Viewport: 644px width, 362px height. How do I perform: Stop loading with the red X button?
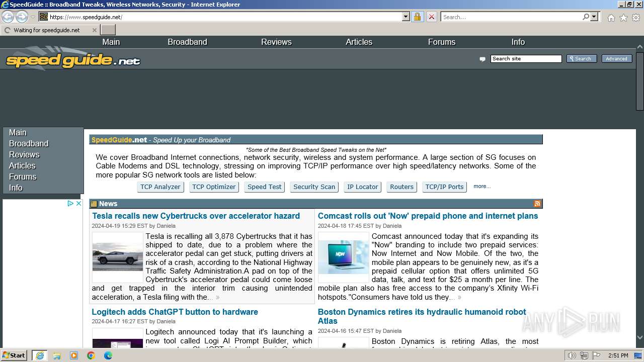click(x=431, y=17)
